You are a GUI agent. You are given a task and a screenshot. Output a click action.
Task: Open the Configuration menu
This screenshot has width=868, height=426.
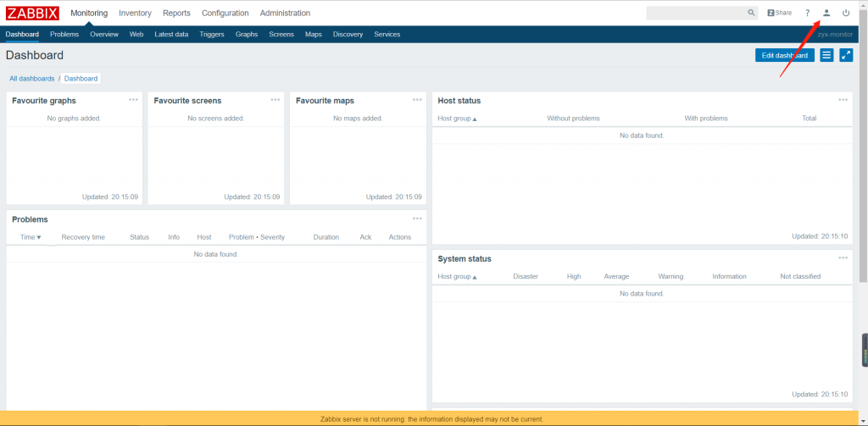pos(225,13)
